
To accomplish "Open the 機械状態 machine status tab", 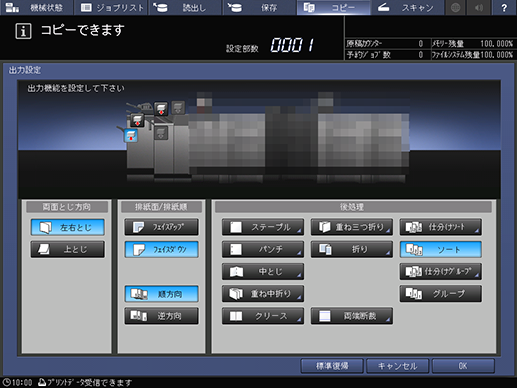I will 37,7.
